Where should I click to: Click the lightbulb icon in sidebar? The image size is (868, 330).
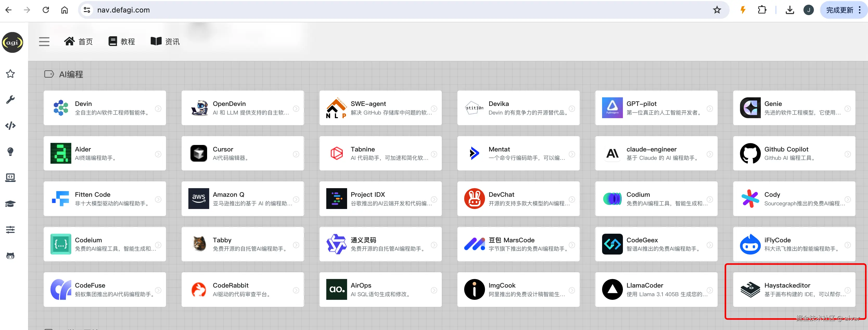click(10, 152)
